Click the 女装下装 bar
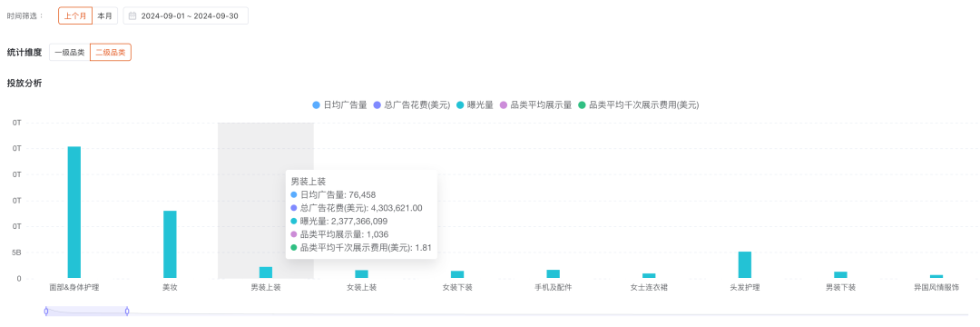The image size is (980, 327). (x=457, y=273)
